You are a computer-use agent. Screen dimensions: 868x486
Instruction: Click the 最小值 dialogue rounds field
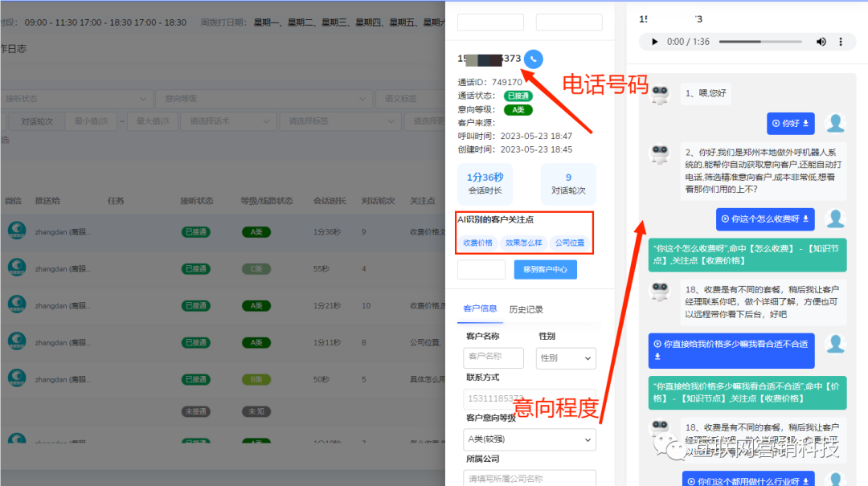point(92,121)
